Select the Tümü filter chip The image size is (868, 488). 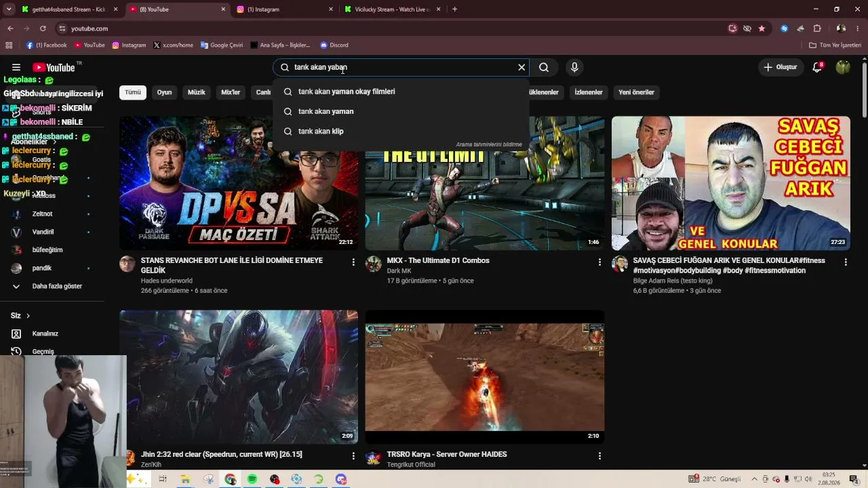pos(133,92)
